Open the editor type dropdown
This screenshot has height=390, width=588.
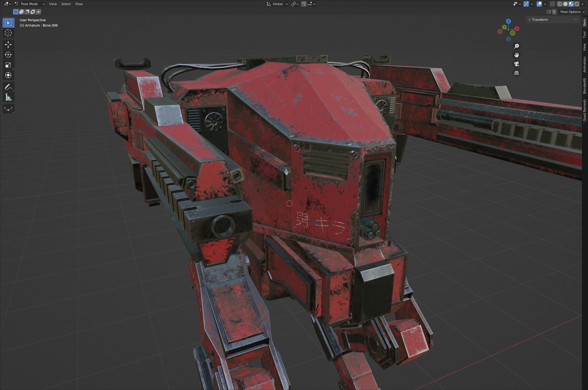coord(7,4)
